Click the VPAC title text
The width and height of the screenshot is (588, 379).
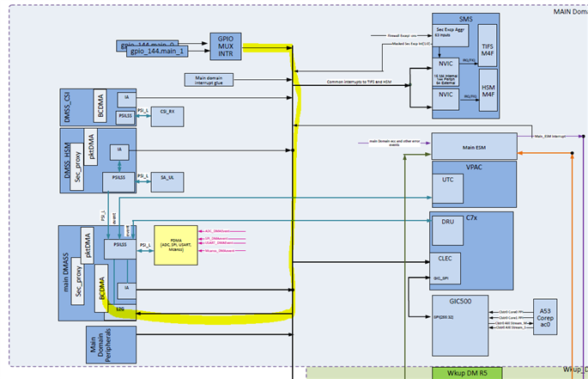coord(474,167)
